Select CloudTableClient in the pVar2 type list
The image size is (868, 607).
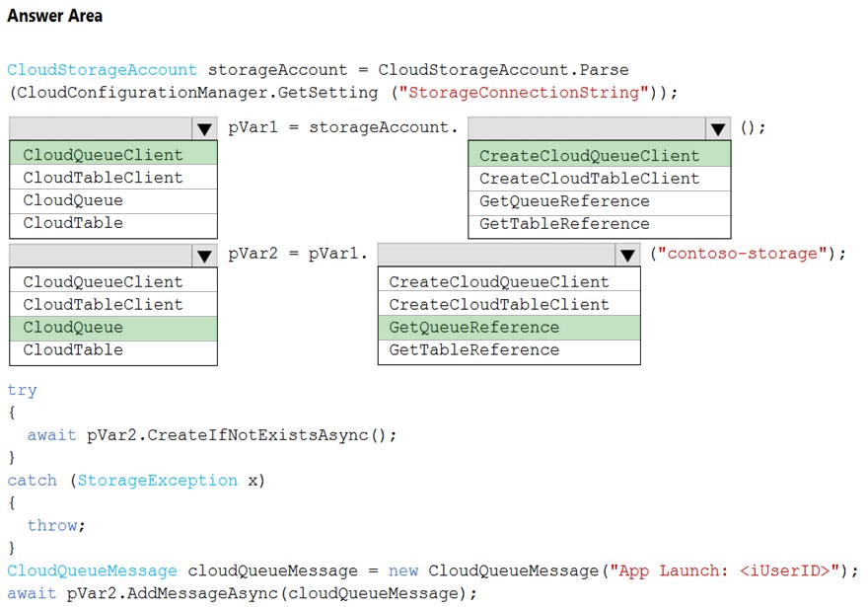click(x=113, y=304)
